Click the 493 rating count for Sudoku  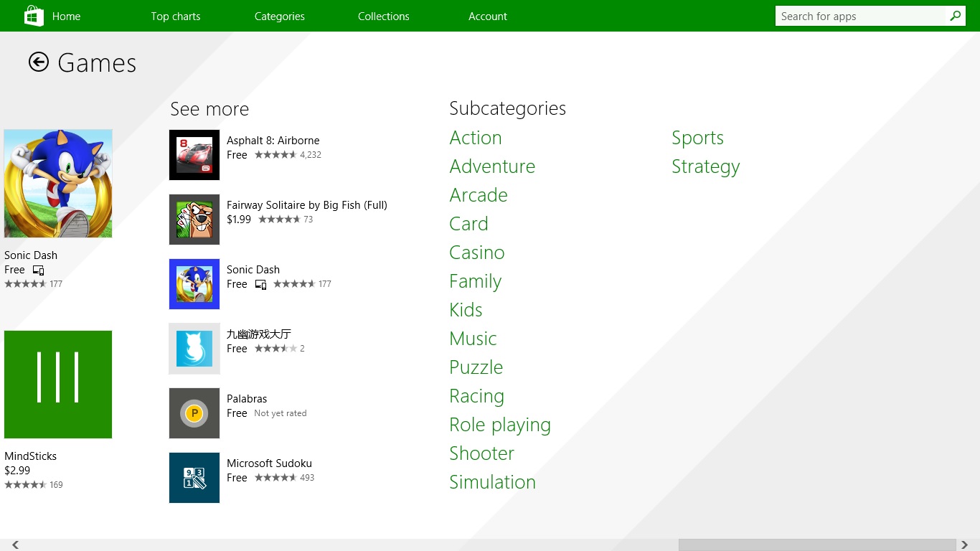307,478
